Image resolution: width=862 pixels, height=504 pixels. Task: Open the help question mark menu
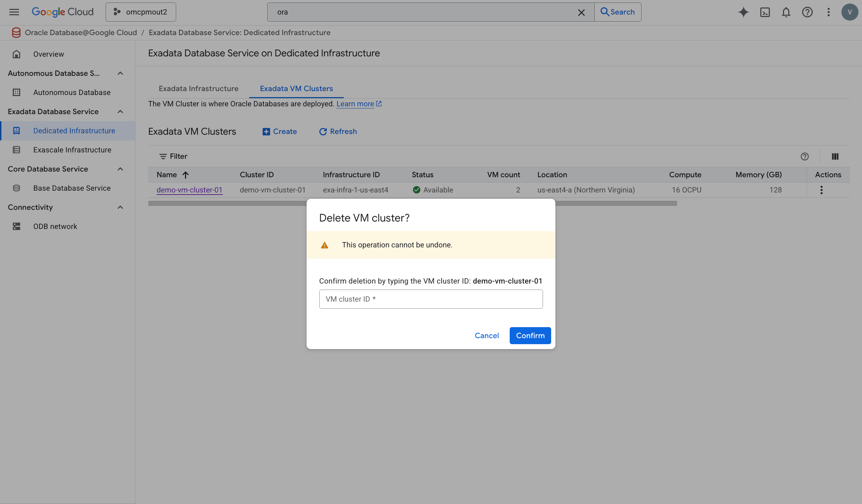coord(807,12)
